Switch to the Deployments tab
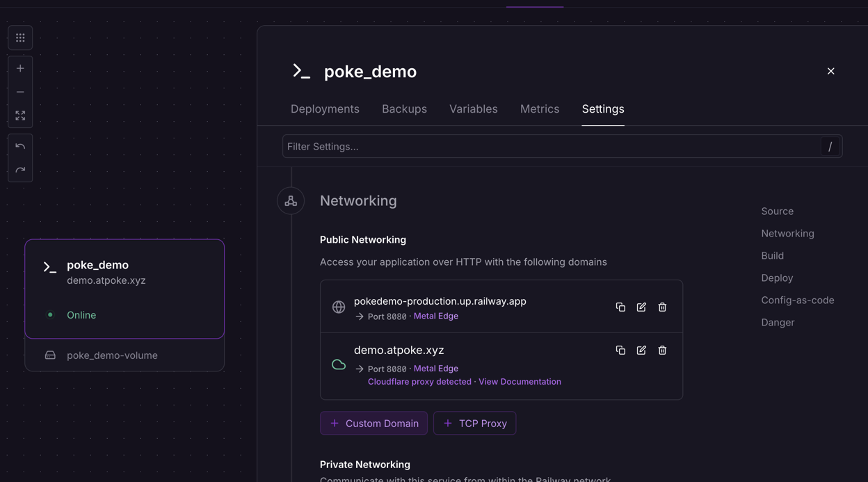This screenshot has width=868, height=482. click(325, 109)
